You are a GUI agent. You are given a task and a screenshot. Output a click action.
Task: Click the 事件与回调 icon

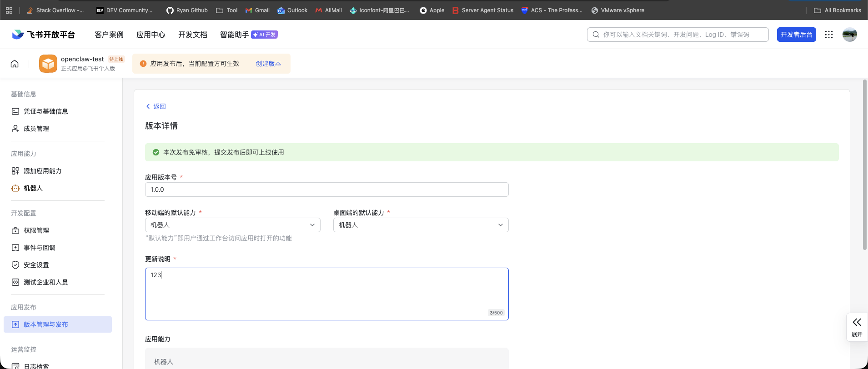tap(15, 248)
